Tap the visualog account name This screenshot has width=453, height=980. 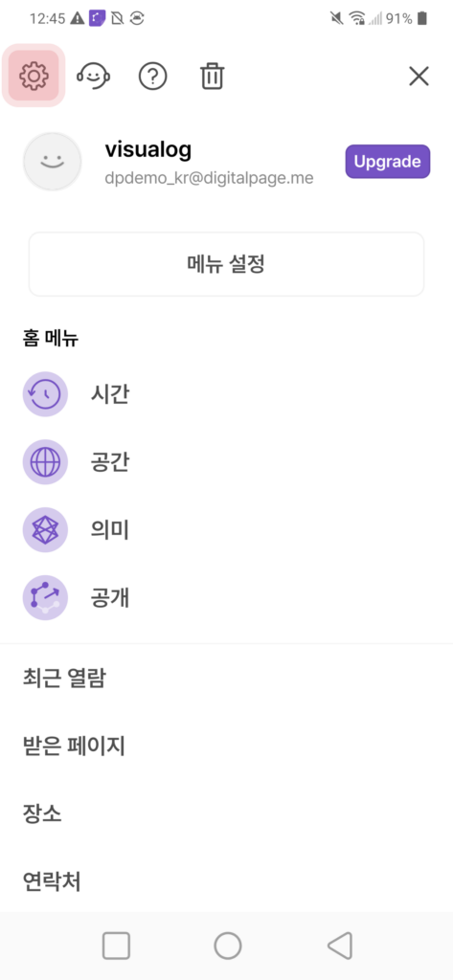click(x=148, y=149)
